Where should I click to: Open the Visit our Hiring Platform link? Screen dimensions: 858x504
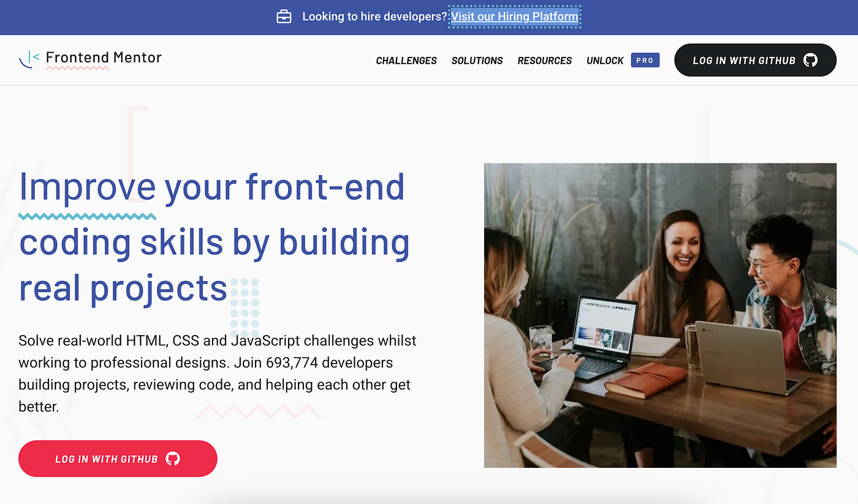tap(515, 17)
